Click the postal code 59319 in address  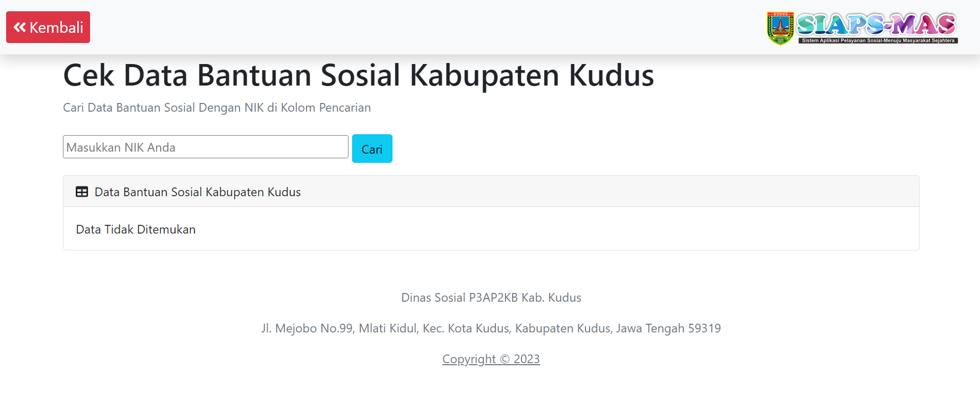[x=704, y=328]
